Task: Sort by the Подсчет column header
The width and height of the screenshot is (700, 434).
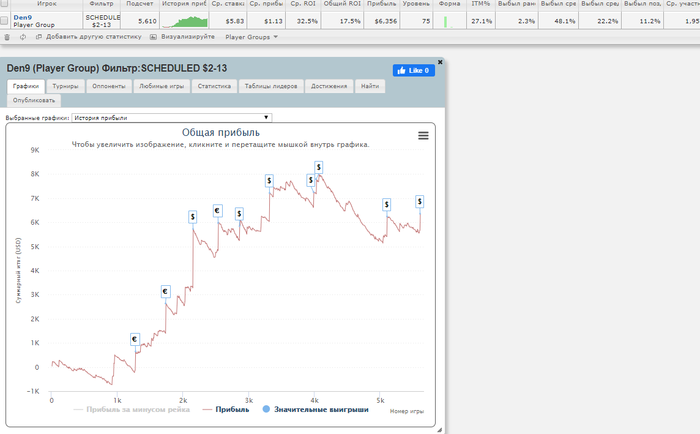Action: (139, 4)
